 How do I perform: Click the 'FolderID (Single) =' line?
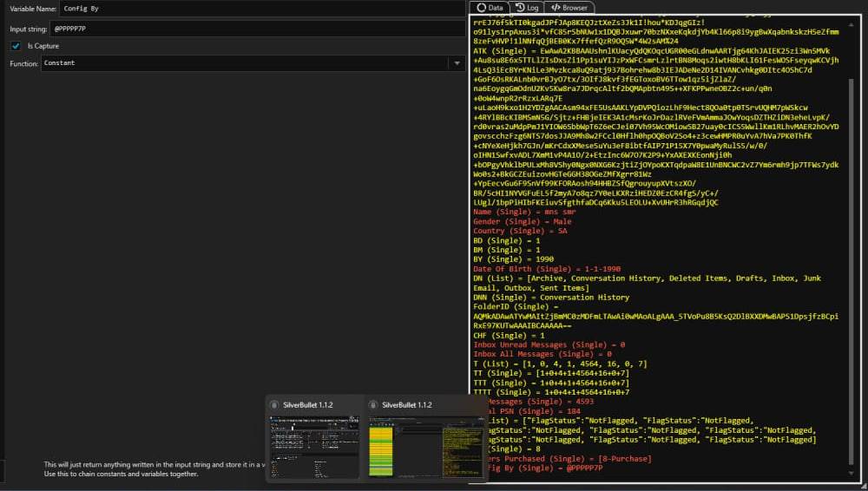pyautogui.click(x=516, y=307)
